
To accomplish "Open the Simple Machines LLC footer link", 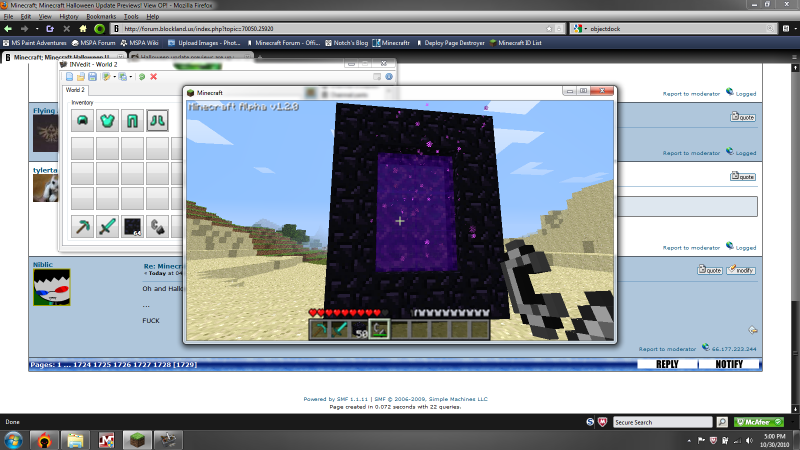I will [458, 399].
